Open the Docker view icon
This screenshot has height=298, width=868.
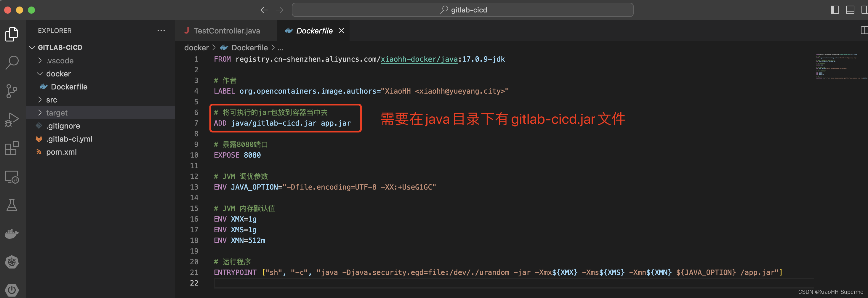pyautogui.click(x=12, y=234)
